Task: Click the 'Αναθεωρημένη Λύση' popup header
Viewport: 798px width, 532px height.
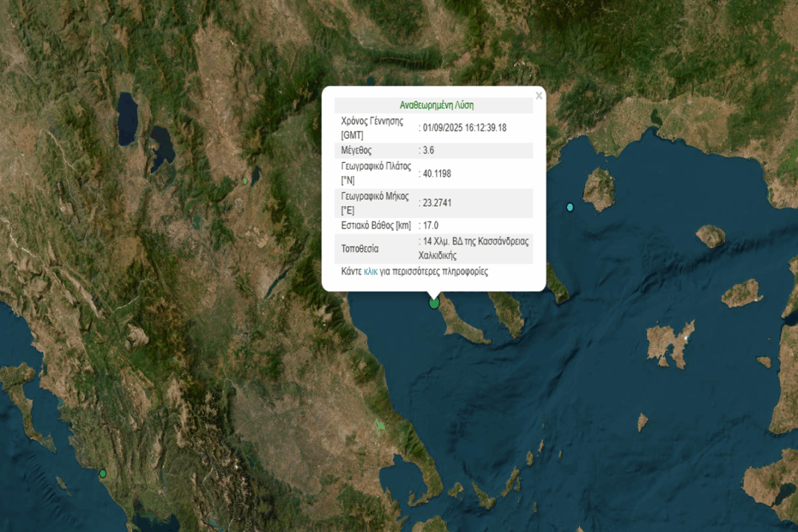Action: pos(437,105)
